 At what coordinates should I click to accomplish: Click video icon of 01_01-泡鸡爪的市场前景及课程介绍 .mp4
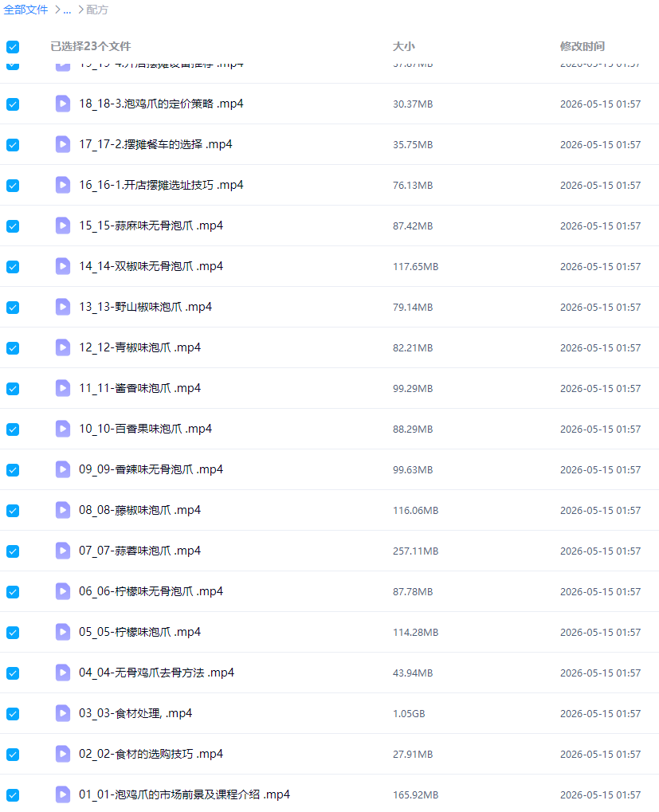click(63, 795)
